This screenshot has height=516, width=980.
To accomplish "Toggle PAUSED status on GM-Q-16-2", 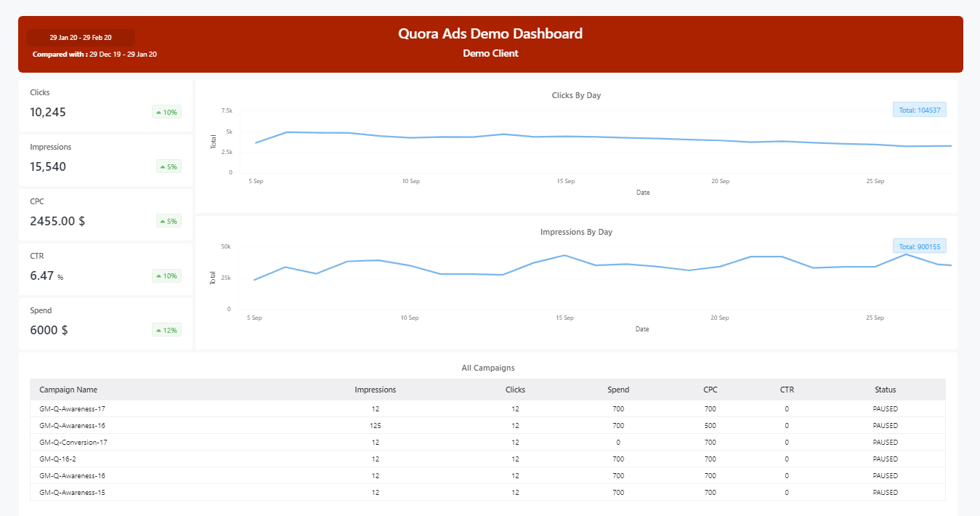I will 884,459.
